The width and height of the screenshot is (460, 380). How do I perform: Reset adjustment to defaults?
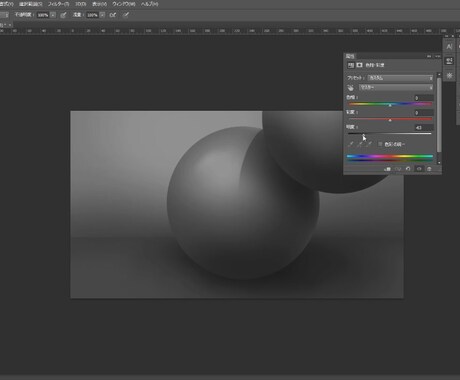[x=408, y=169]
